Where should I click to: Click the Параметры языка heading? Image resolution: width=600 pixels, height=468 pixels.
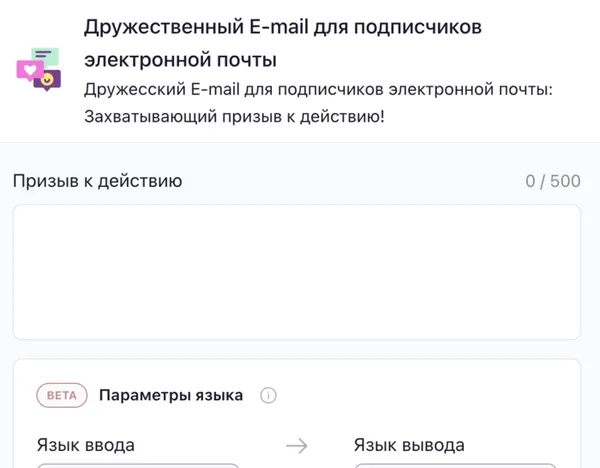coord(170,395)
